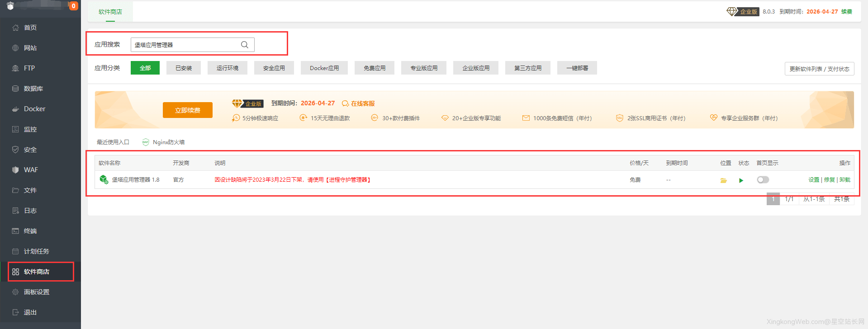Filter by 专业版应用 category
The height and width of the screenshot is (329, 868).
coord(424,68)
